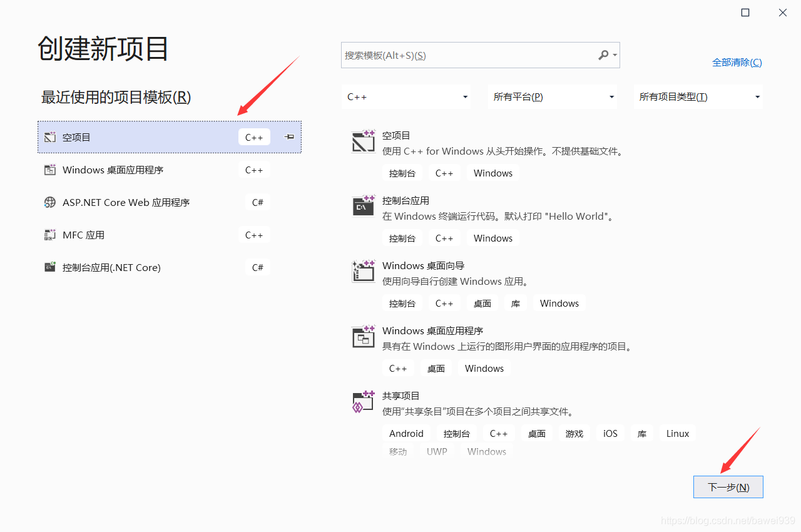Screen dimensions: 801x532
Task: Click the Windows desktop application icon in recent list
Action: click(50, 170)
